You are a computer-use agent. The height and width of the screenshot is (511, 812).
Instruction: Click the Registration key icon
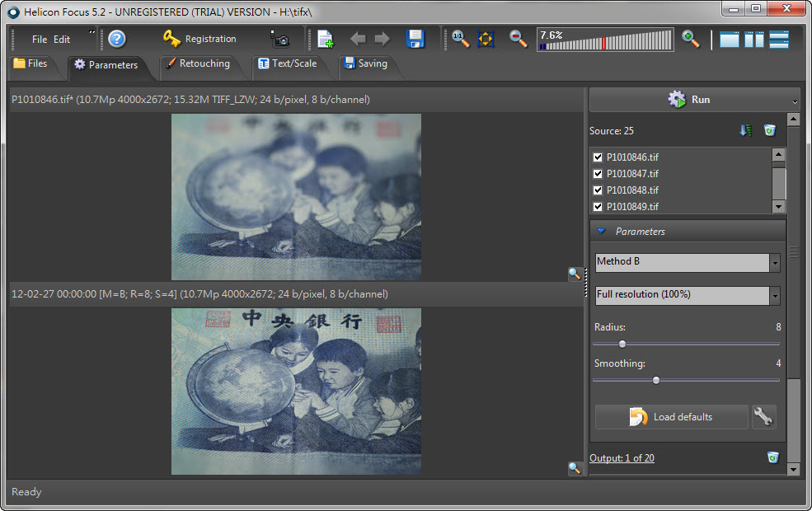[x=172, y=38]
